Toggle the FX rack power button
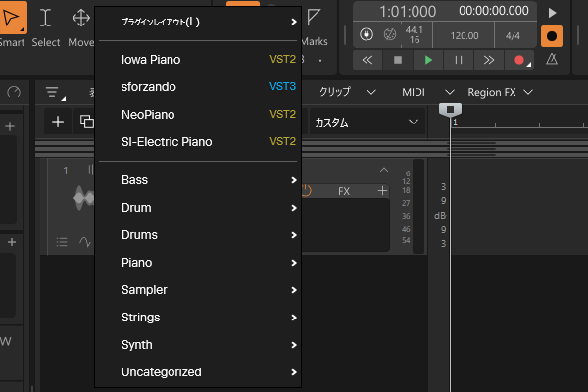The height and width of the screenshot is (392, 588). pos(307,191)
